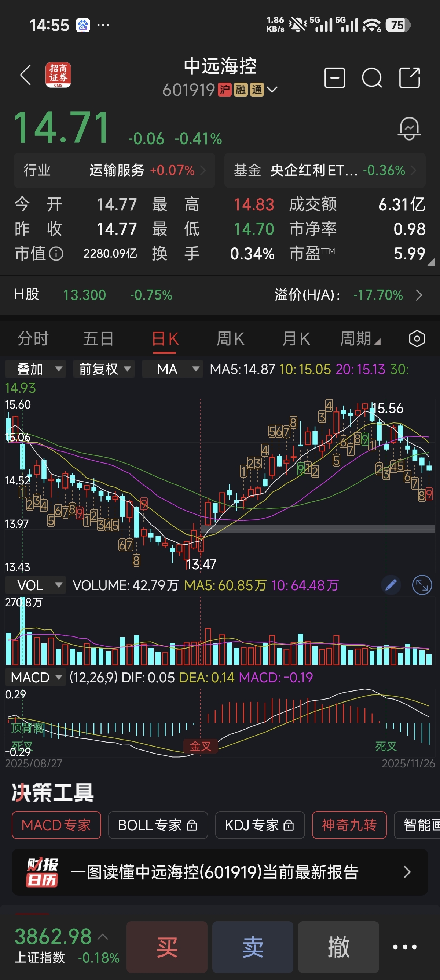The image size is (440, 980).
Task: Open the search magnifier icon
Action: pyautogui.click(x=371, y=78)
